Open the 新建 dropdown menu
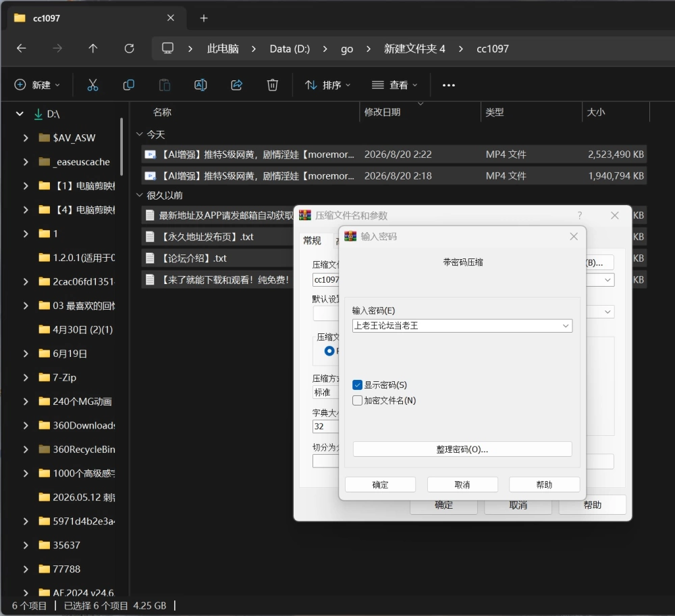This screenshot has width=675, height=616. (37, 85)
